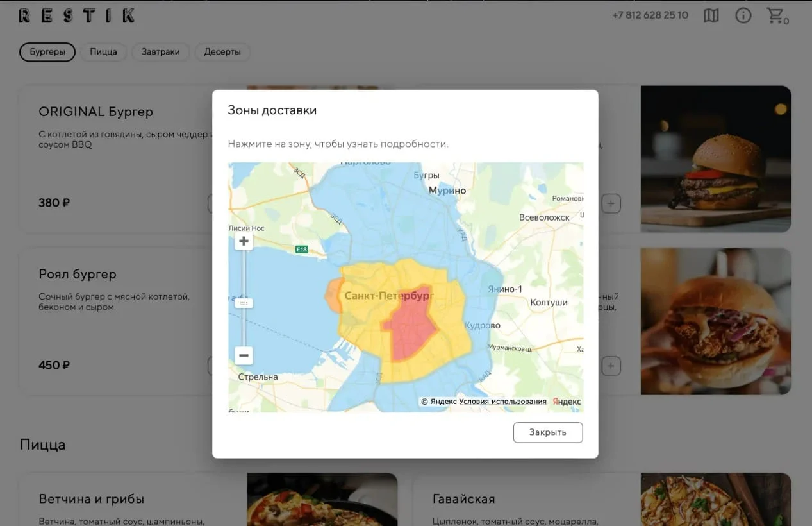Viewport: 812px width, 526px height.
Task: Click the Стрельна label on map
Action: pyautogui.click(x=258, y=377)
